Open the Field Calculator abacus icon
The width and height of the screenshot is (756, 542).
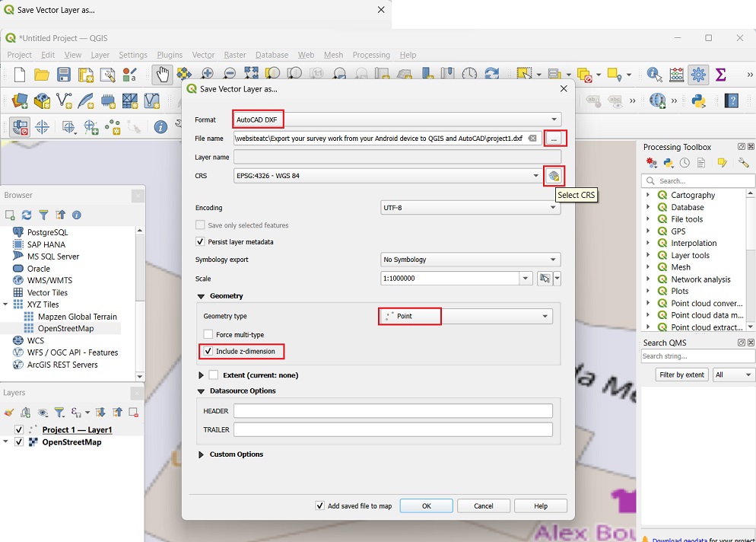(676, 74)
